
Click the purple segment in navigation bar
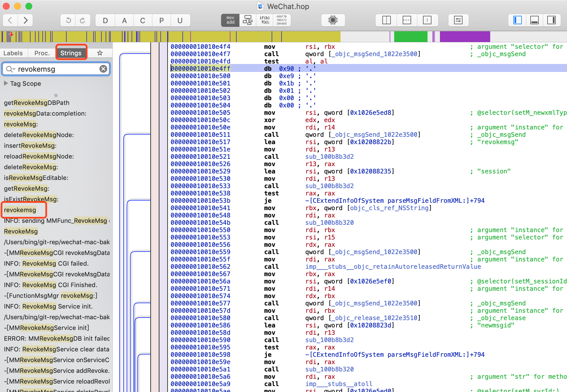(x=465, y=37)
